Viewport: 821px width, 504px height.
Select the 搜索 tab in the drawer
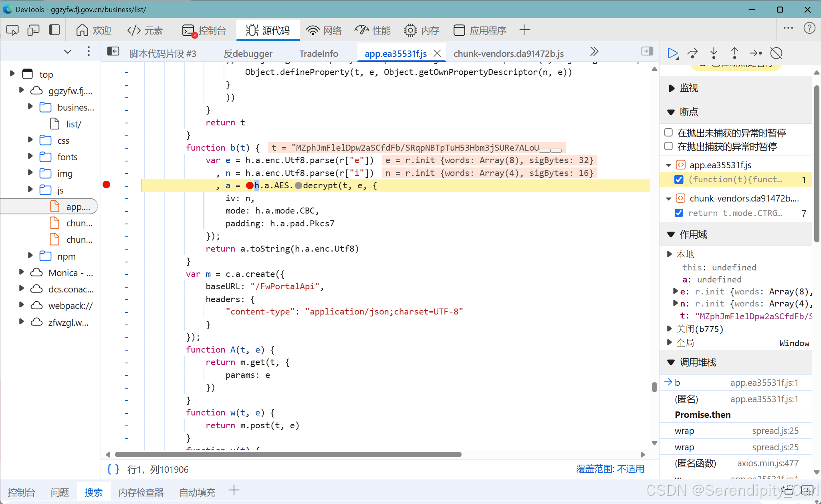[x=94, y=492]
